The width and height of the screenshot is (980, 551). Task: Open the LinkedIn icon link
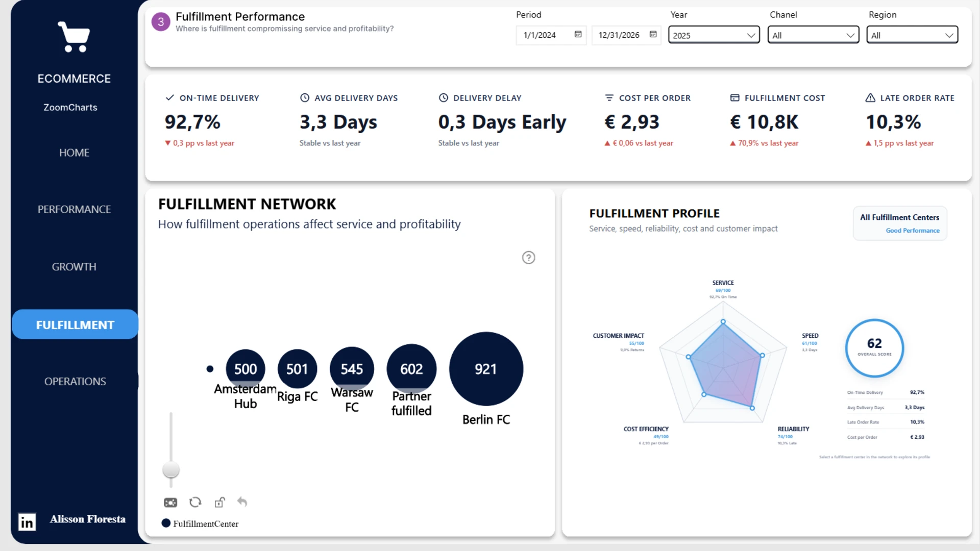click(x=27, y=522)
